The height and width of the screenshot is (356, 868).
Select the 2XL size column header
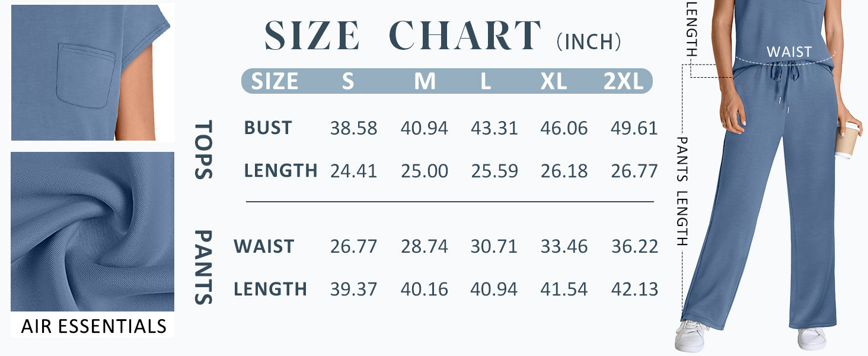[x=624, y=81]
